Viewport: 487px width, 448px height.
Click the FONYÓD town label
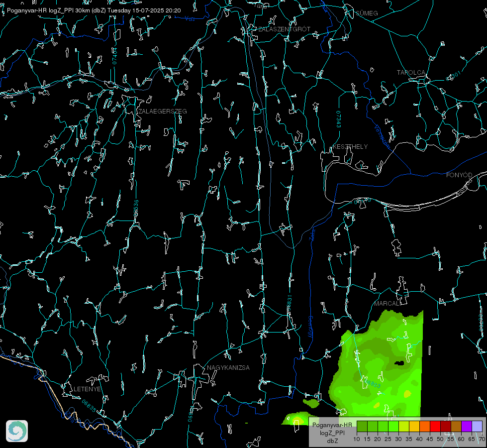coord(459,175)
